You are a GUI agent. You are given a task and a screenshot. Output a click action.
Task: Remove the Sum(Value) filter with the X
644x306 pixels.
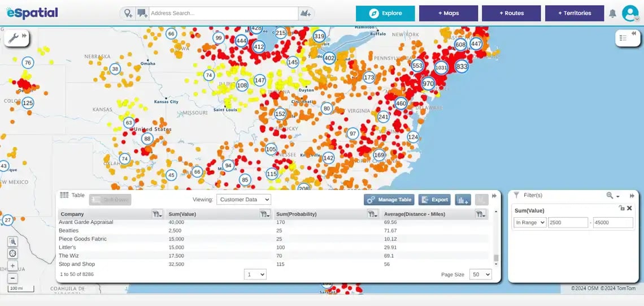[630, 209]
